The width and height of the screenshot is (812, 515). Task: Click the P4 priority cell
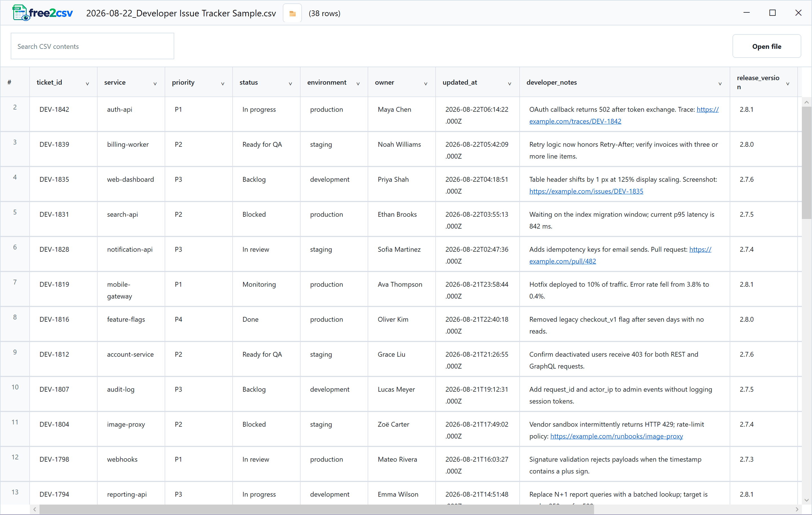(x=198, y=324)
